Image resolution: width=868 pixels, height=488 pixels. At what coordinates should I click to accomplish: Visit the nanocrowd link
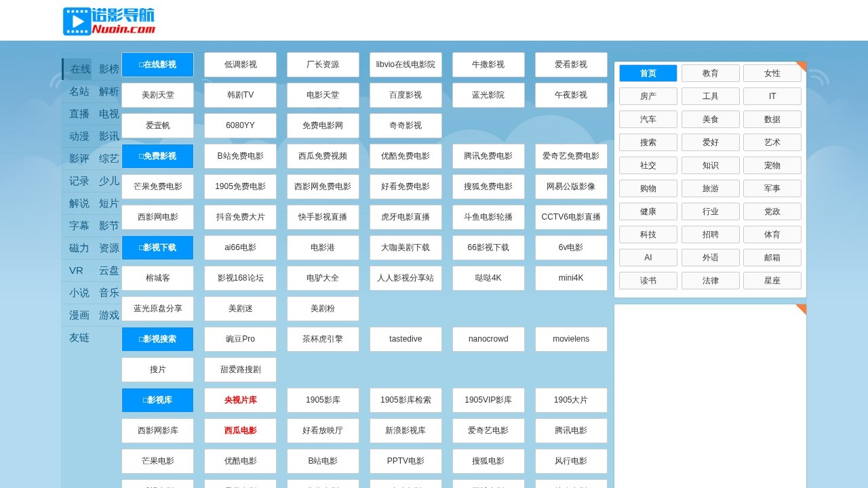(x=488, y=340)
